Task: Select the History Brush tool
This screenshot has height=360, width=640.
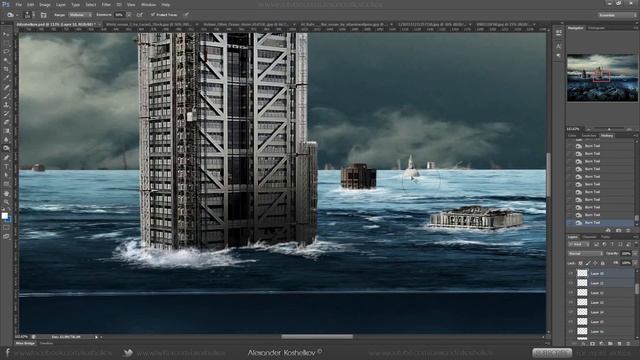Action: coord(6,113)
